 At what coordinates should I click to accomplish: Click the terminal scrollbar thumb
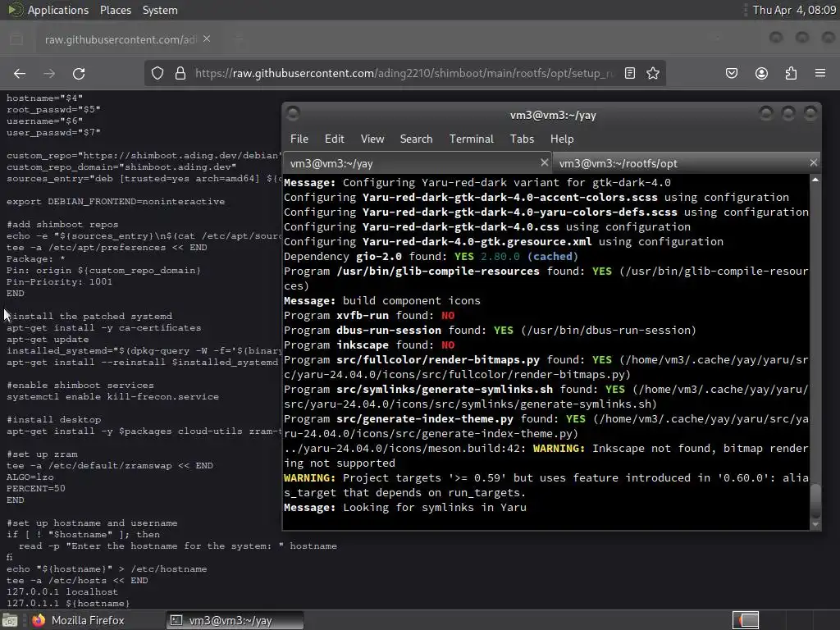coord(815,500)
